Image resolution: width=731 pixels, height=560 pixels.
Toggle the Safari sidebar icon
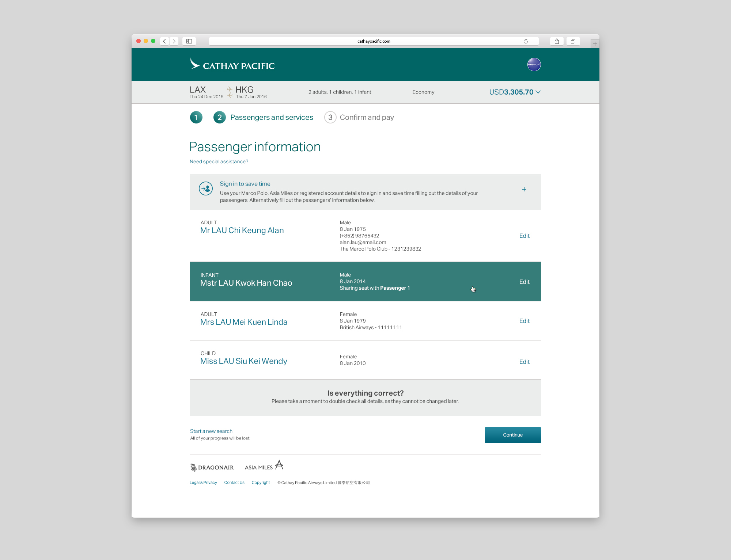(x=189, y=41)
